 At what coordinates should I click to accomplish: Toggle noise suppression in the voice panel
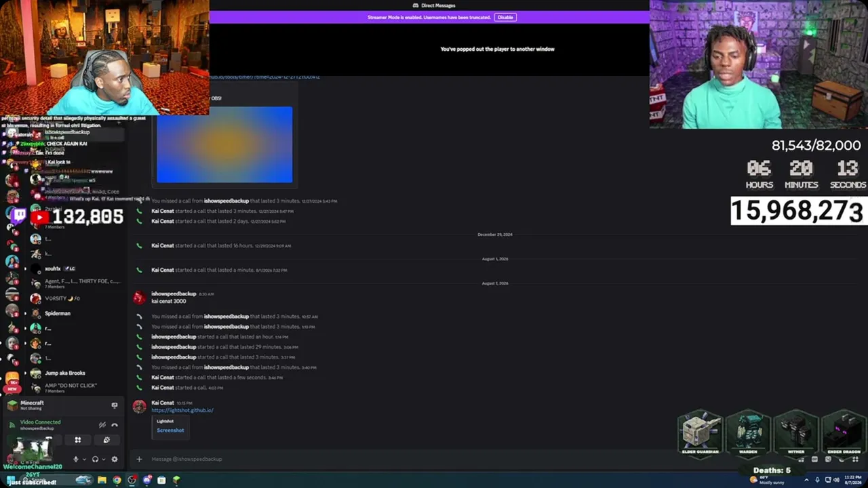point(102,425)
